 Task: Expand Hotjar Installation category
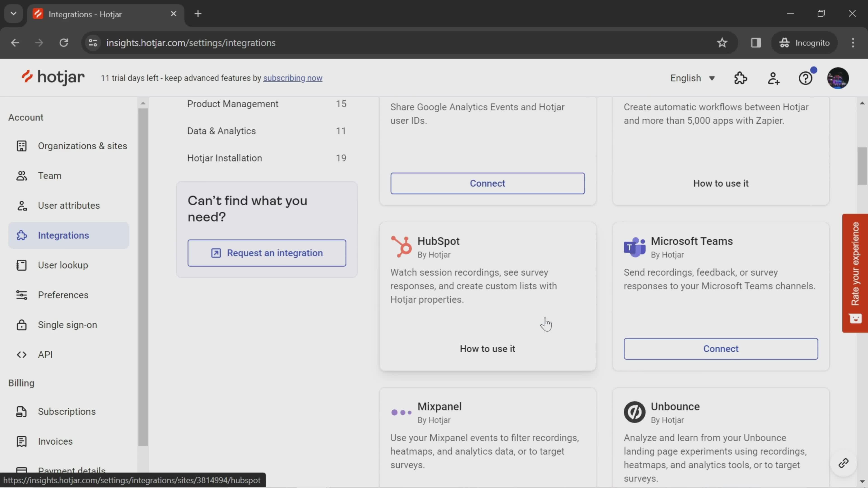click(224, 157)
